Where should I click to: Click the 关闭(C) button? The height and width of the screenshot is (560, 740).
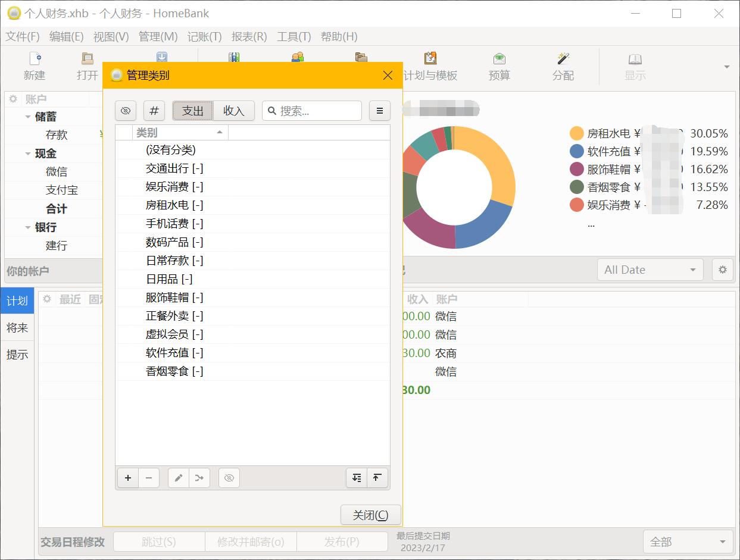(370, 515)
